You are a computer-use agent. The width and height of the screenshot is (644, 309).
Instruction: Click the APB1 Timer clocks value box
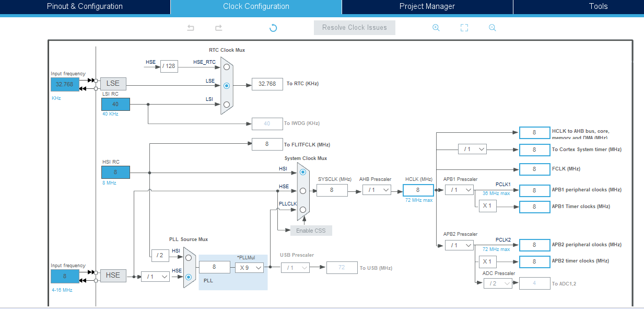pos(535,207)
